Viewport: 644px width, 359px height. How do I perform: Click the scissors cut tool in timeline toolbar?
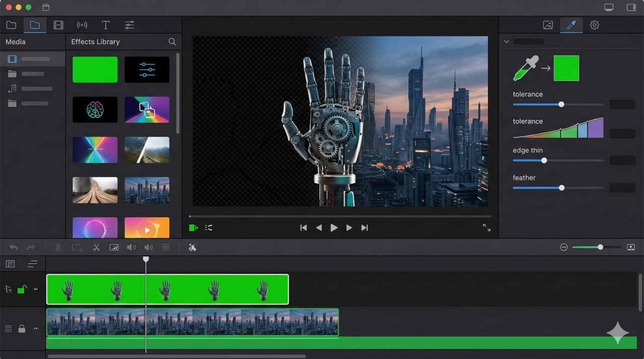click(96, 247)
